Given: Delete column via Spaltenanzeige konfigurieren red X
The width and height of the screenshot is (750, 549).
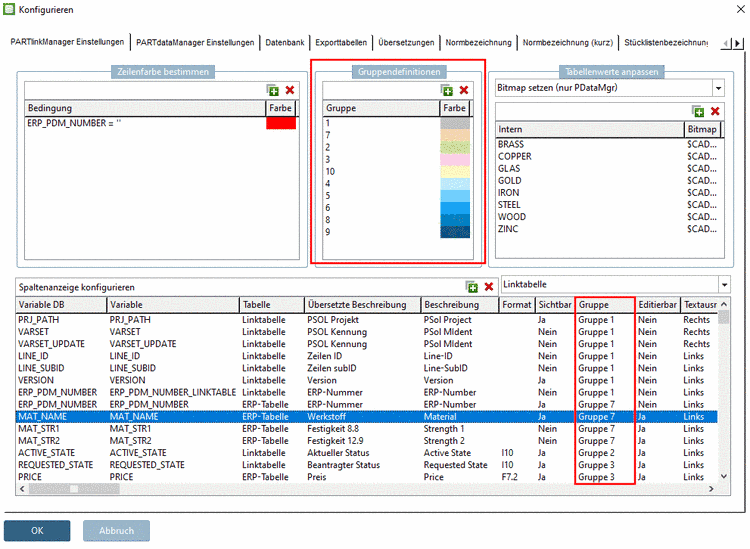Looking at the screenshot, I should 489,286.
